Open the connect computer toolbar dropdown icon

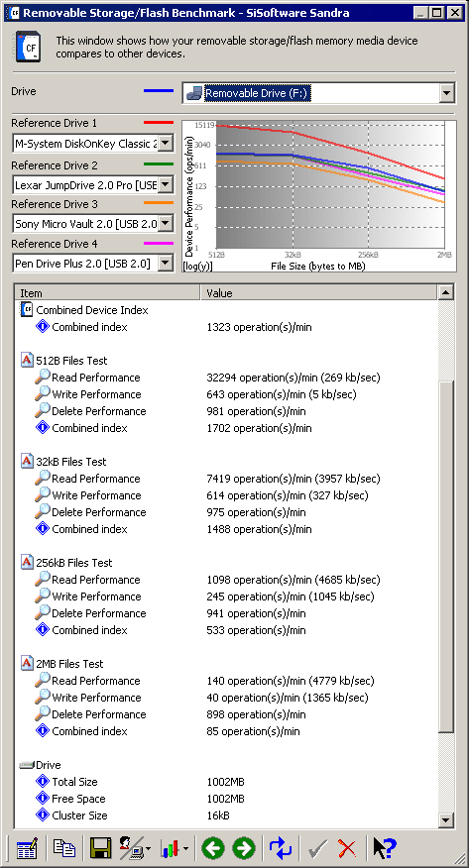135,848
